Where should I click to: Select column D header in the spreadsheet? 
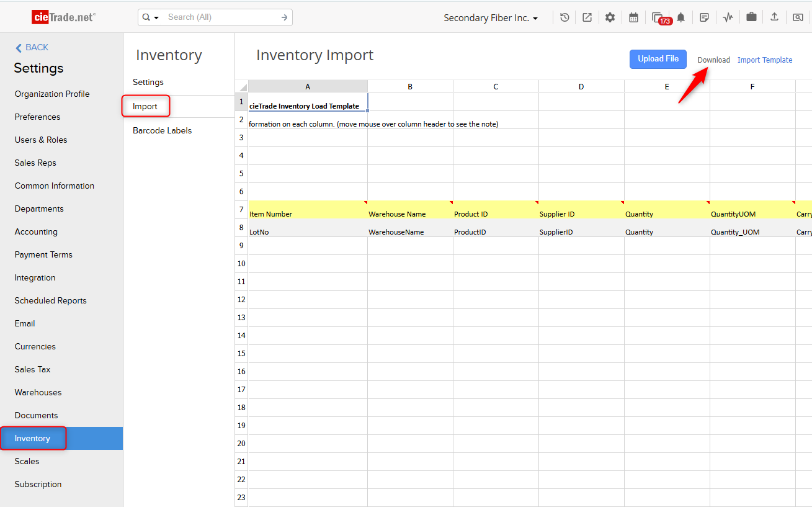[x=581, y=86]
